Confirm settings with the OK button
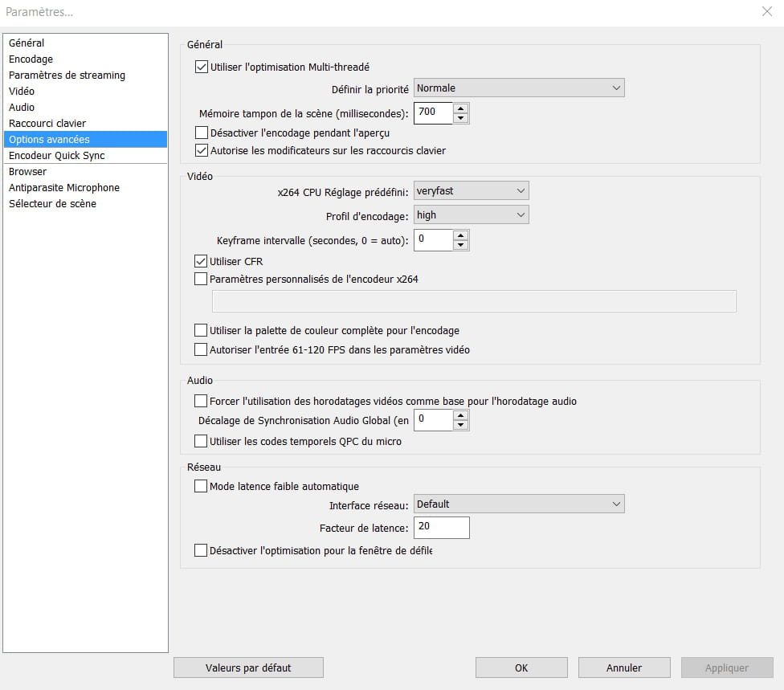The image size is (784, 690). (521, 668)
